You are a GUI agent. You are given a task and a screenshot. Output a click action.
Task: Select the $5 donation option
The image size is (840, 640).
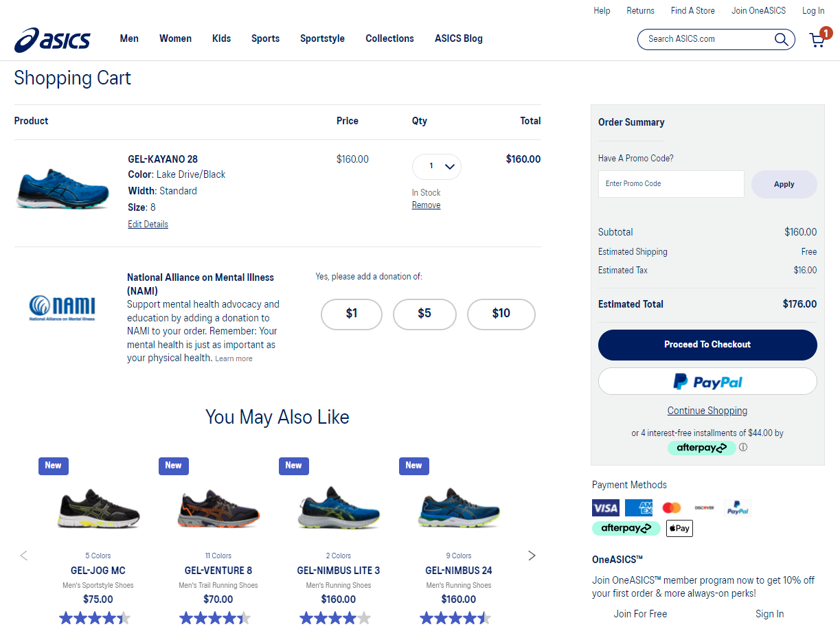[x=424, y=314]
